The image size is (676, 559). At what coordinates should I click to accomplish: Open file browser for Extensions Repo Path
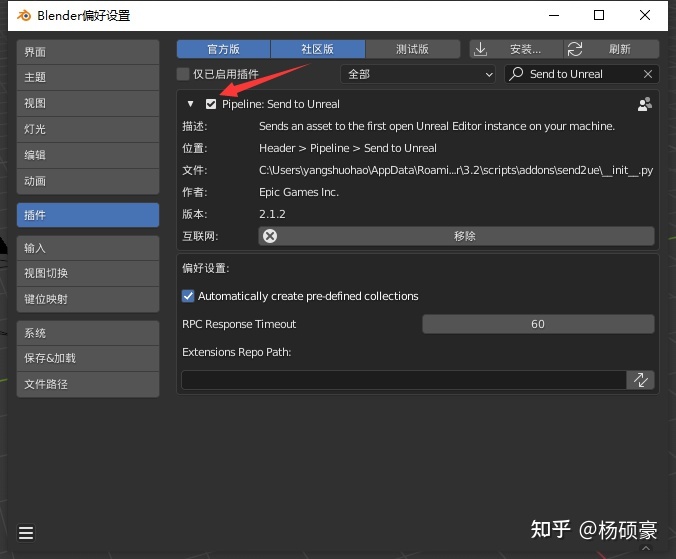pyautogui.click(x=640, y=380)
